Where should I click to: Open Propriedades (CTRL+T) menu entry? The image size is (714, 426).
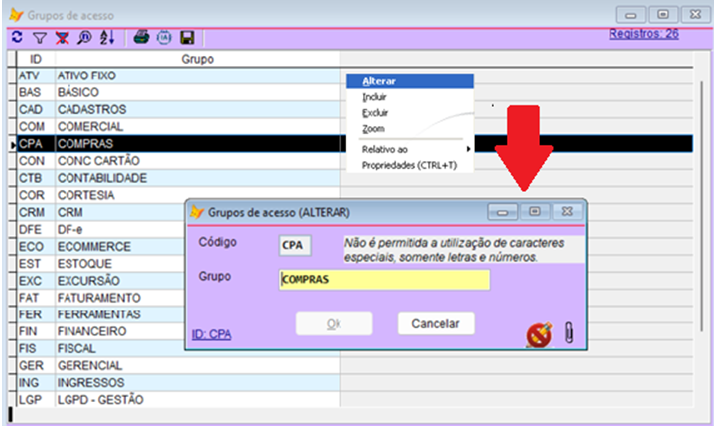[x=408, y=163]
